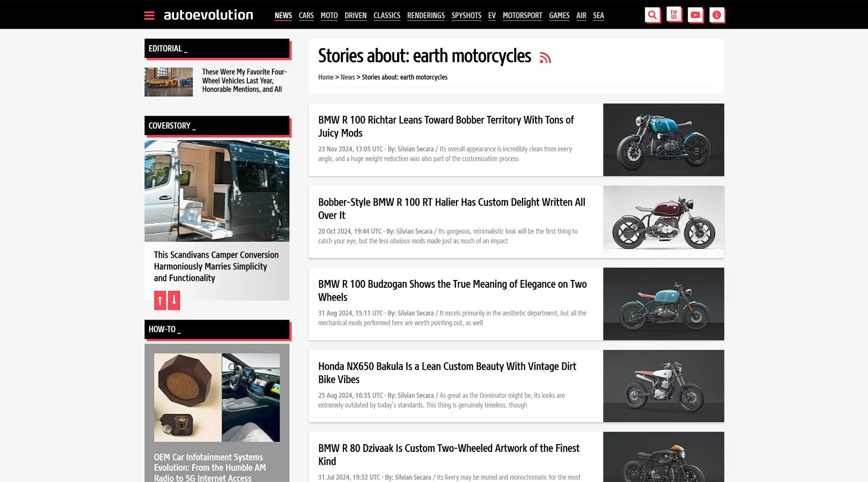Image resolution: width=868 pixels, height=482 pixels.
Task: Open the Tip Us icon
Action: coord(674,15)
